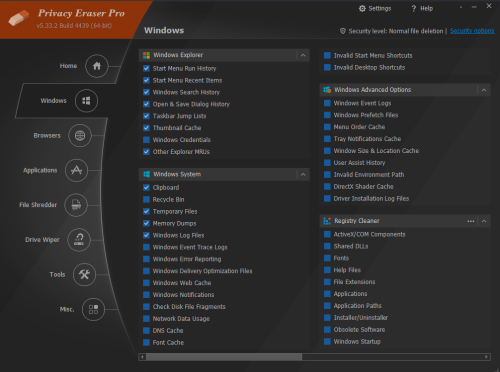Open the Home section icon
The width and height of the screenshot is (500, 372).
pyautogui.click(x=97, y=66)
